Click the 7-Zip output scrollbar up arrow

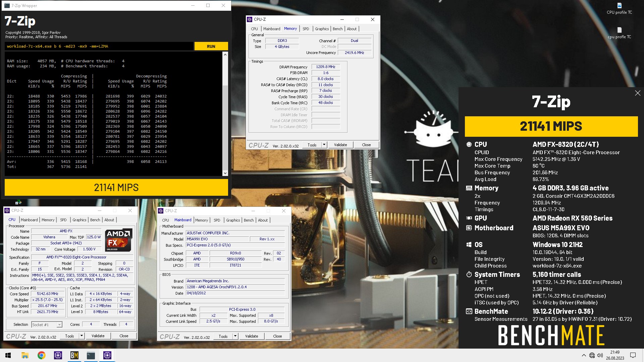pyautogui.click(x=225, y=55)
